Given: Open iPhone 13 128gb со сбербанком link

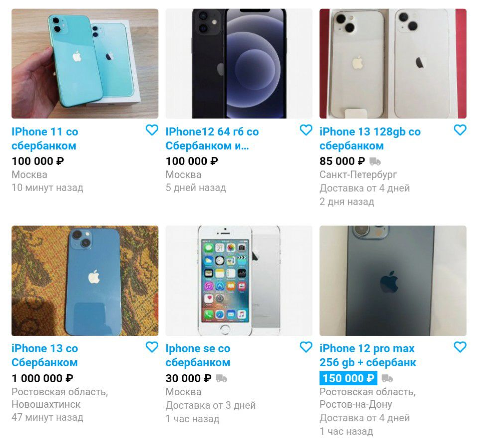Looking at the screenshot, I should (370, 139).
